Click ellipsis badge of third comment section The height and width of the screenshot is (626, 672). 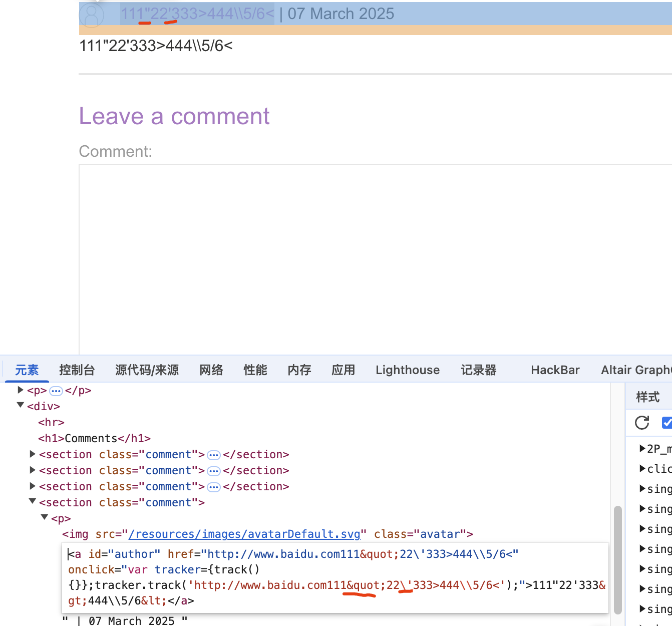[x=214, y=487]
